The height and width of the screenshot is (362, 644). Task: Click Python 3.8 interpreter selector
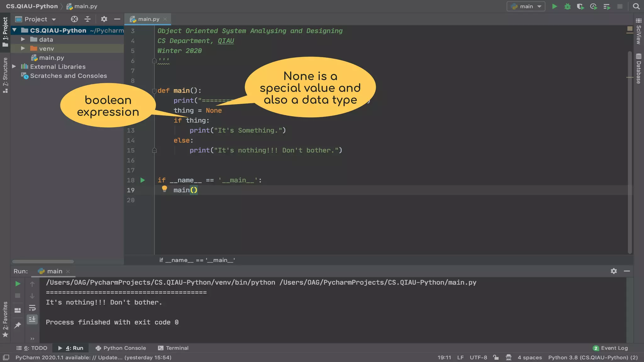click(593, 357)
